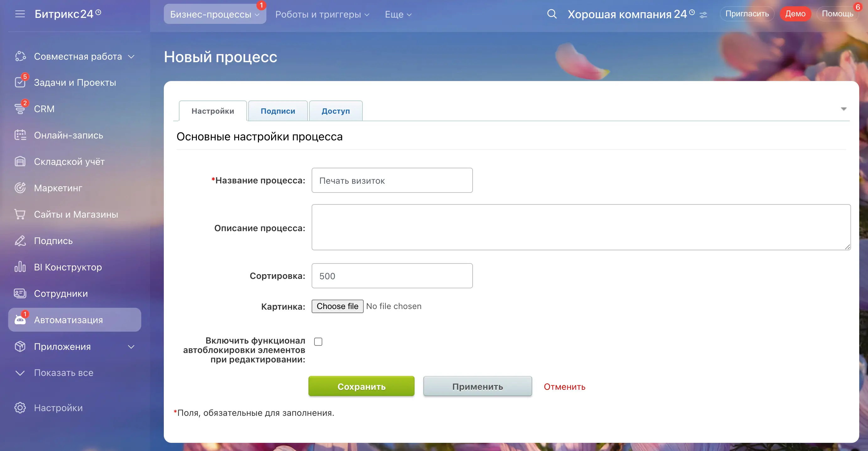
Task: Open the Маркетинг section icon
Action: (20, 187)
